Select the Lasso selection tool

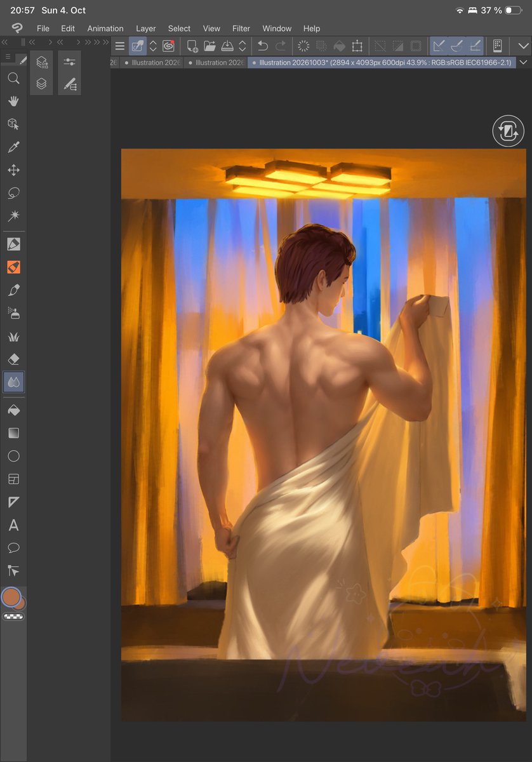coord(13,193)
